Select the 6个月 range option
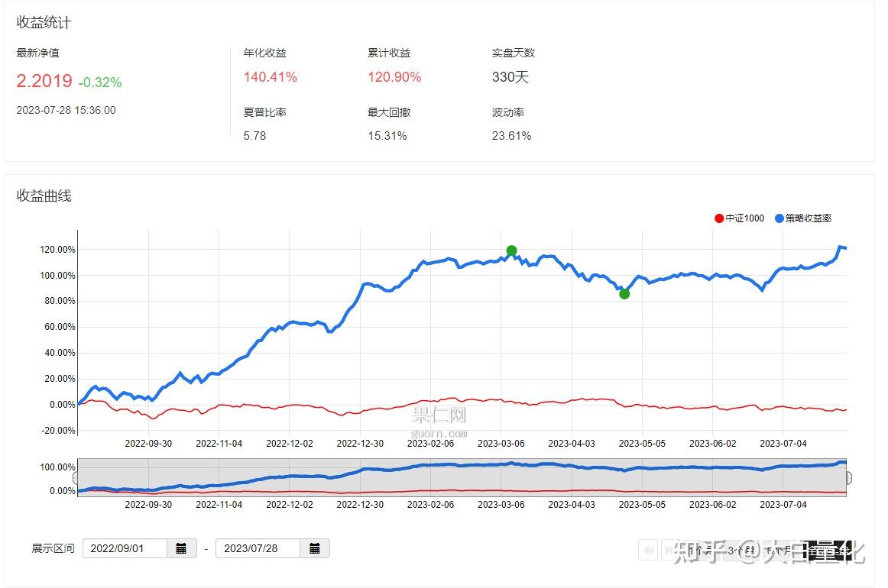Viewport: 888px width, 588px height. click(x=779, y=550)
